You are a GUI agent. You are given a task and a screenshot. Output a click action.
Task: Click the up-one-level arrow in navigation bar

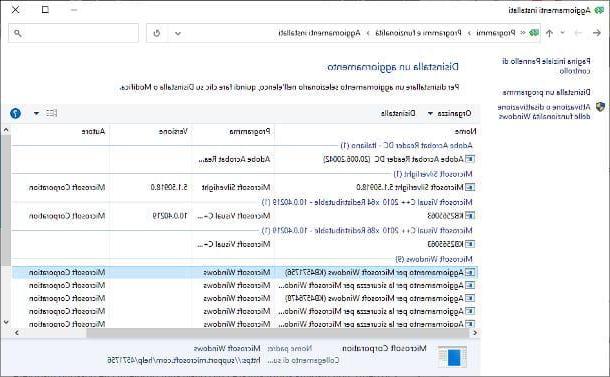tap(549, 33)
